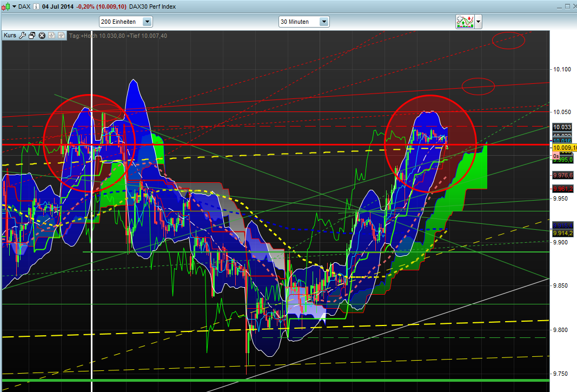Click the yellow 10.009,10 current price label

click(x=565, y=148)
